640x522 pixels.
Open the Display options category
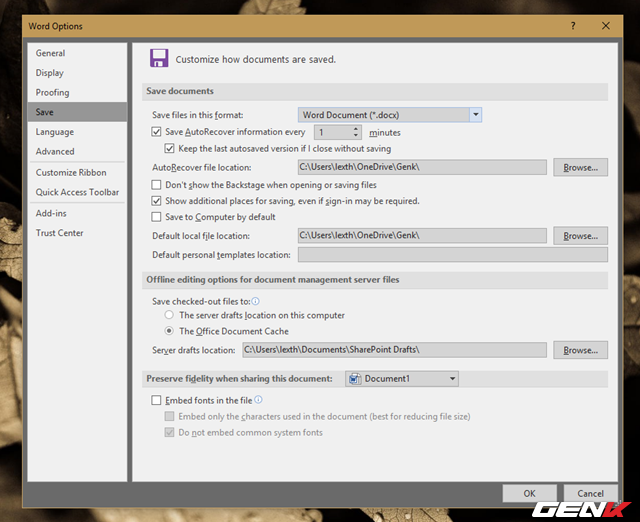(x=77, y=73)
